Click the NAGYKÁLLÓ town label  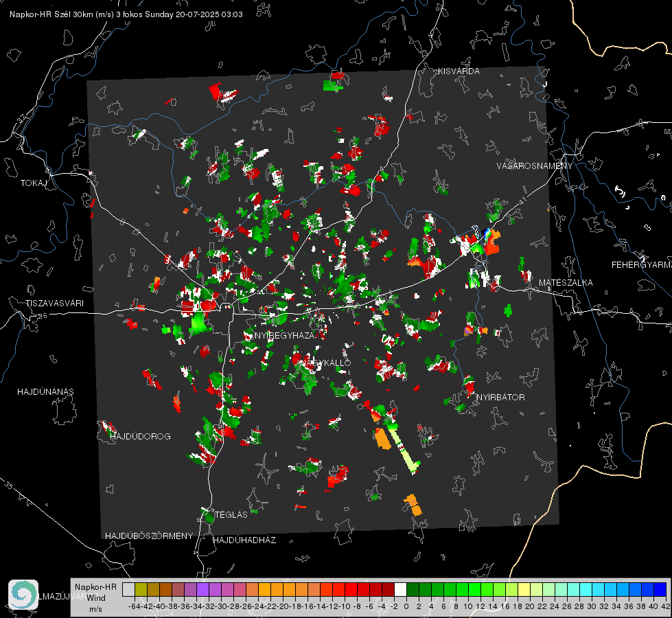point(326,363)
